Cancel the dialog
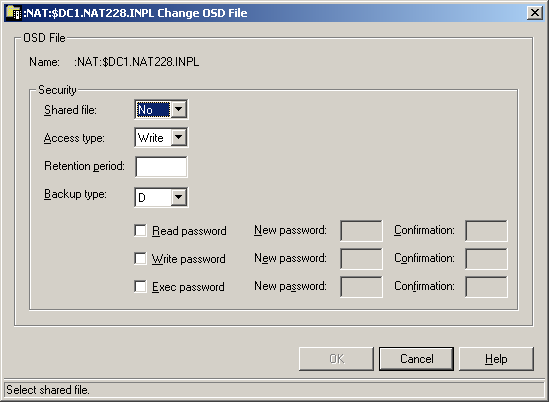The width and height of the screenshot is (549, 402). pyautogui.click(x=416, y=359)
